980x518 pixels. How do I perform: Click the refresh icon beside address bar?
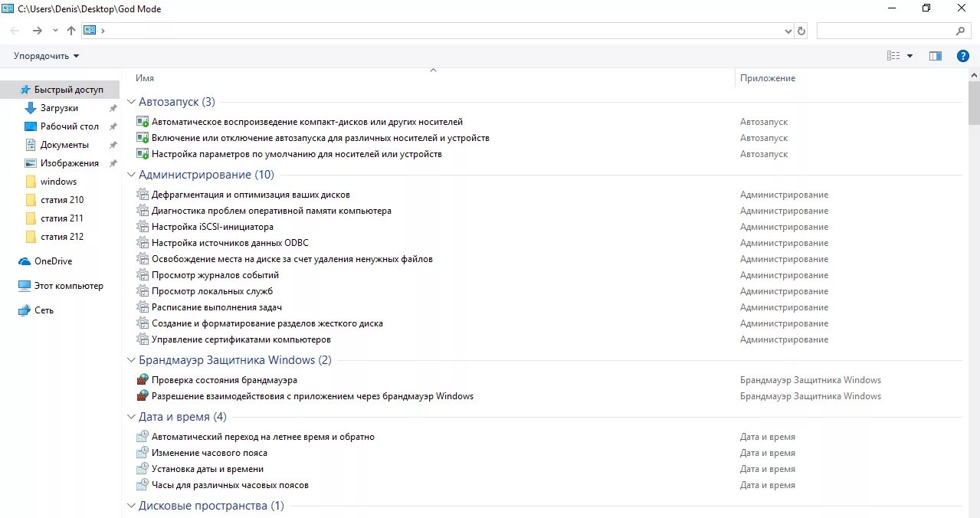pos(801,31)
